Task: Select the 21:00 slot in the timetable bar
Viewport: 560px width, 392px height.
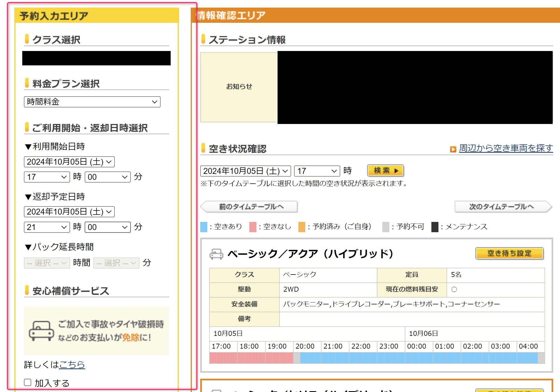Action: pos(335,358)
